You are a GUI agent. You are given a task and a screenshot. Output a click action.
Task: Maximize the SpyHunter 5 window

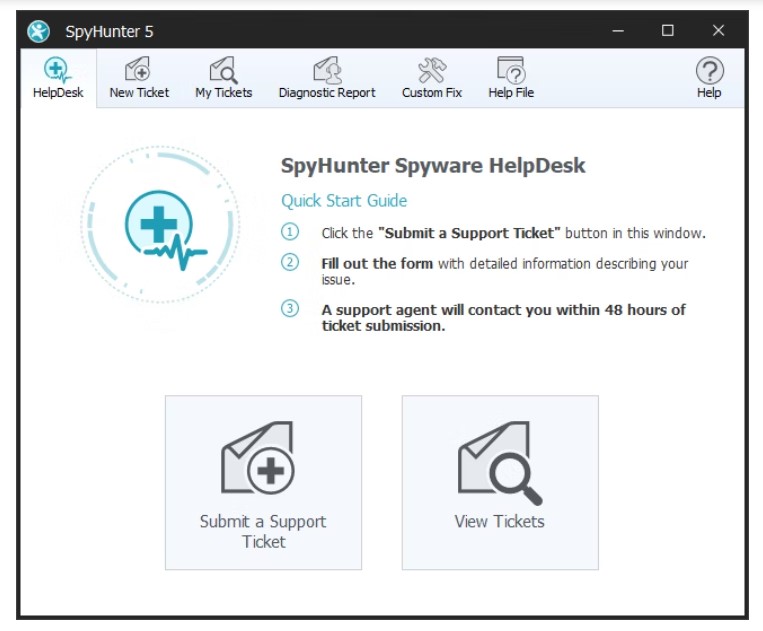click(668, 31)
